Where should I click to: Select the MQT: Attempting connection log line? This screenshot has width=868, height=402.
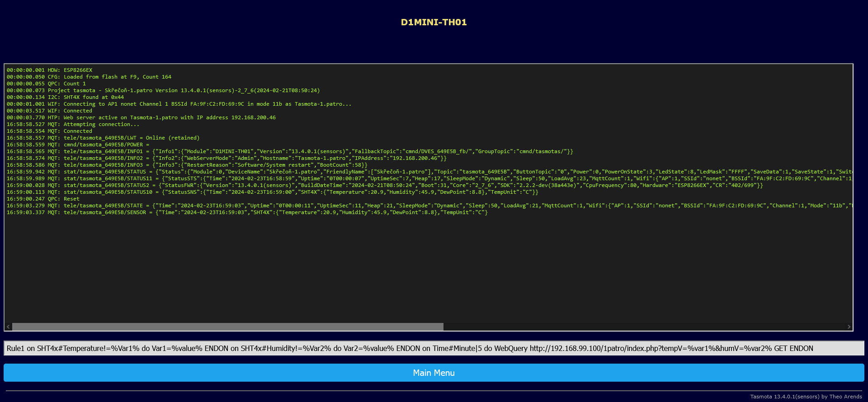click(x=73, y=124)
